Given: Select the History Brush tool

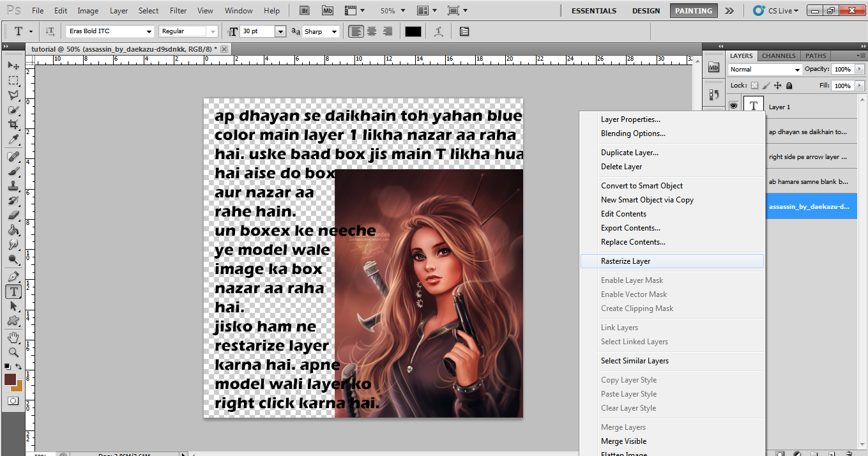Looking at the screenshot, I should [13, 201].
